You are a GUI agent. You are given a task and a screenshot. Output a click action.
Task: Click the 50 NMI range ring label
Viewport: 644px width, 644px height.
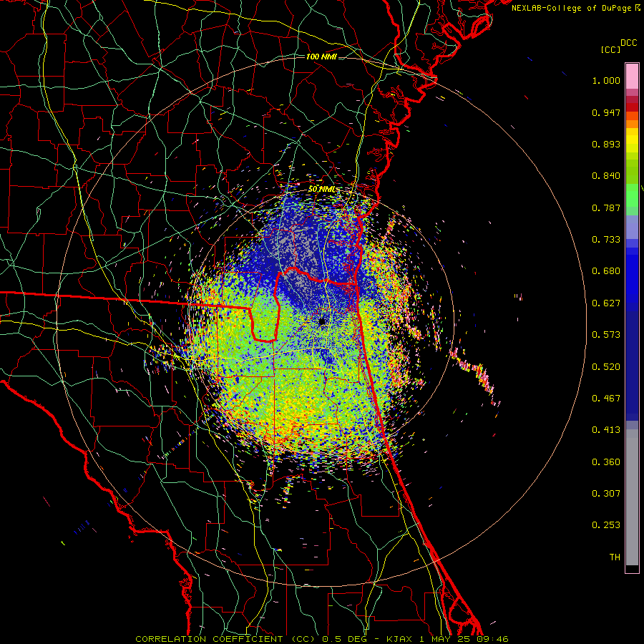[321, 189]
